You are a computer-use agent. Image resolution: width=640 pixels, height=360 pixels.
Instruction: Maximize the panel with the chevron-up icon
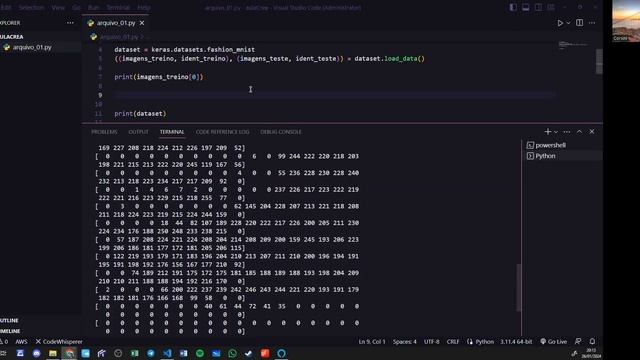point(580,131)
